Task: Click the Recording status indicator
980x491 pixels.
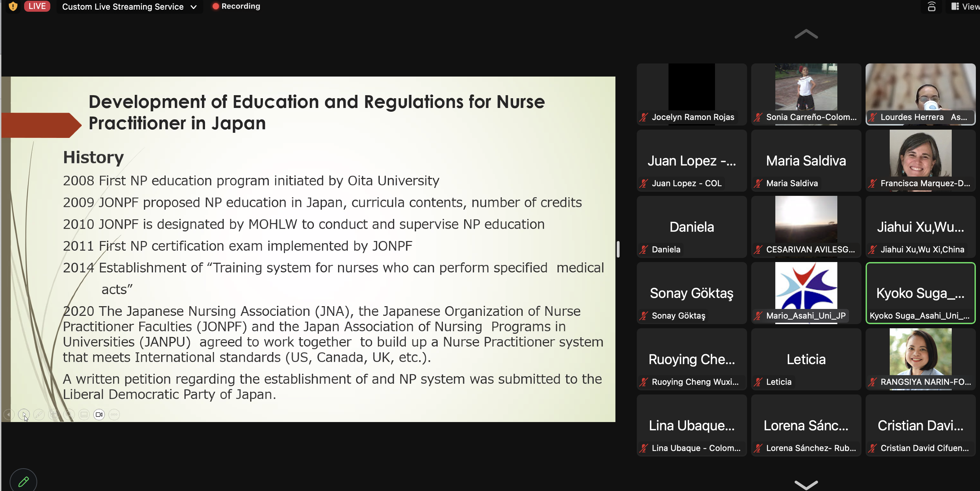Action: 236,6
